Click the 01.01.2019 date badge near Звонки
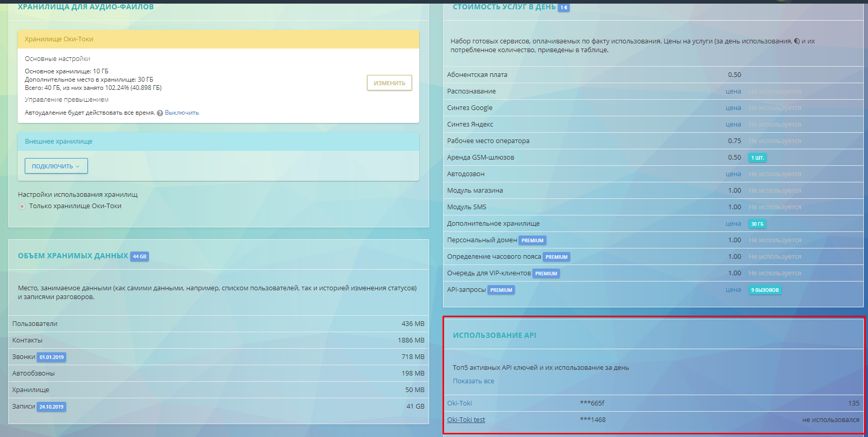 click(52, 357)
